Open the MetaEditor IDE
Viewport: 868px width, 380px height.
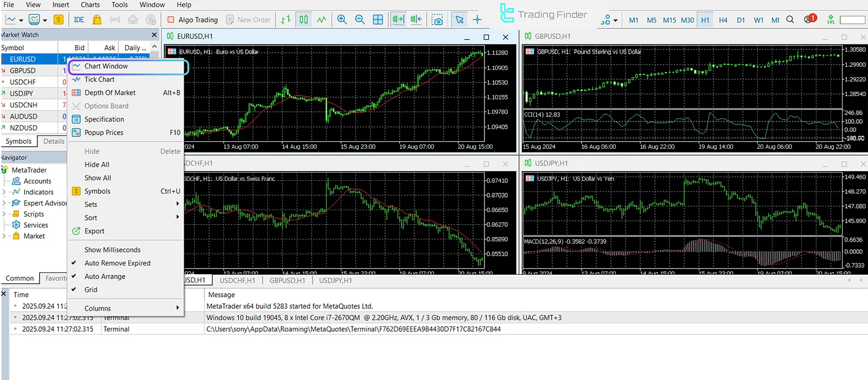[x=79, y=20]
